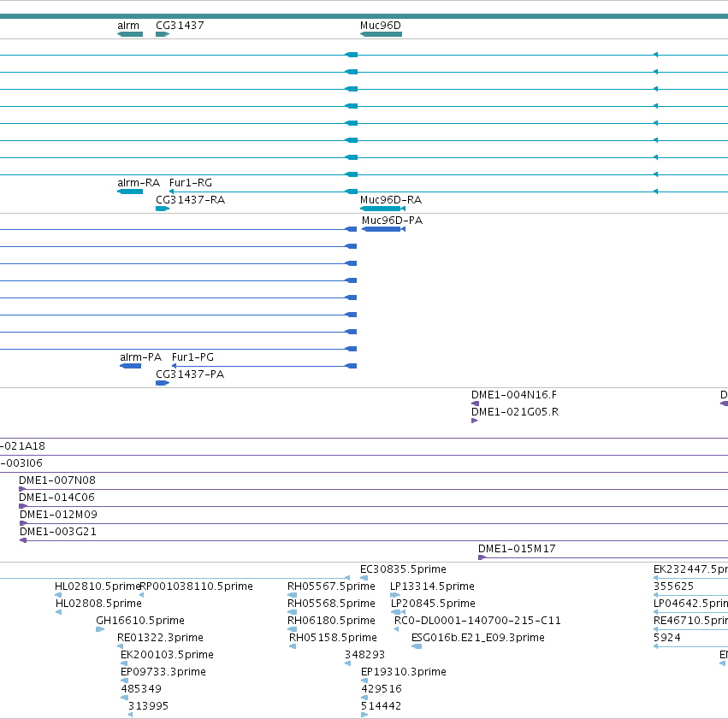The height and width of the screenshot is (719, 728).
Task: Open the EK232447.5pr EST label
Action: click(690, 569)
